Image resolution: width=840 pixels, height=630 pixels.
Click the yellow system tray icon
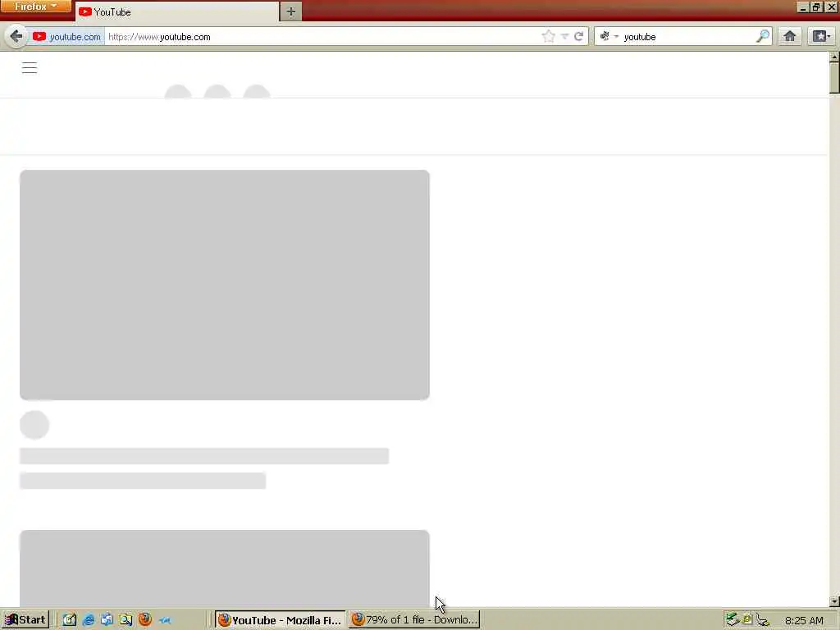coord(746,619)
